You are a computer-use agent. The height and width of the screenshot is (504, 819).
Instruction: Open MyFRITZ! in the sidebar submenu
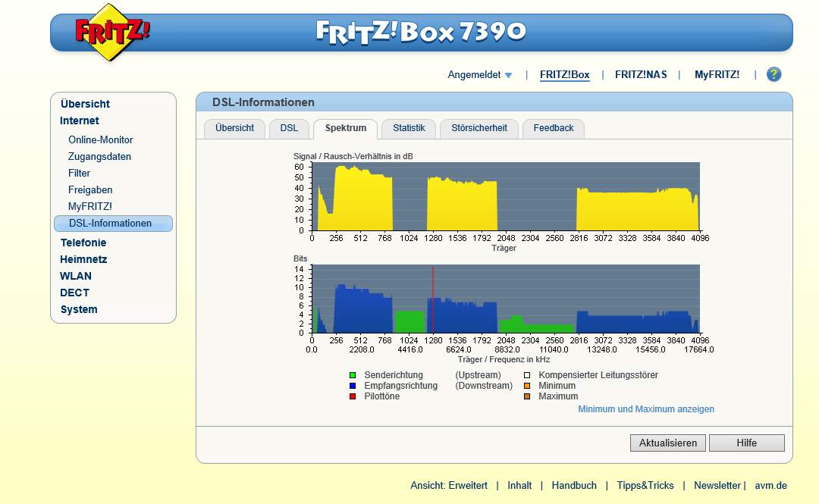click(89, 206)
